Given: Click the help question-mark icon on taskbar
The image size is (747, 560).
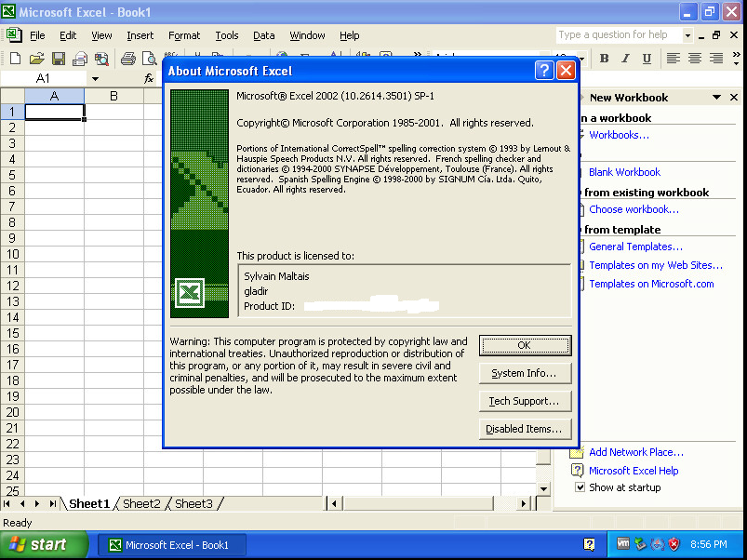Looking at the screenshot, I should pos(589,544).
